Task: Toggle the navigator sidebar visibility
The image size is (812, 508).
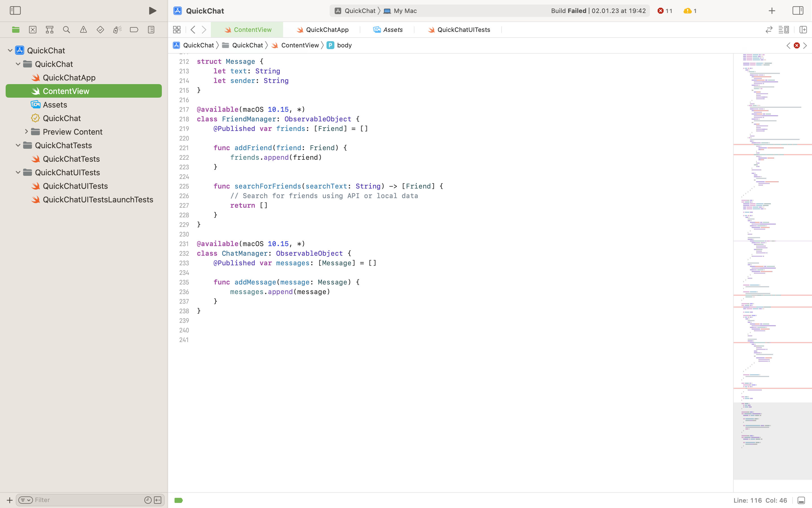Action: click(15, 10)
